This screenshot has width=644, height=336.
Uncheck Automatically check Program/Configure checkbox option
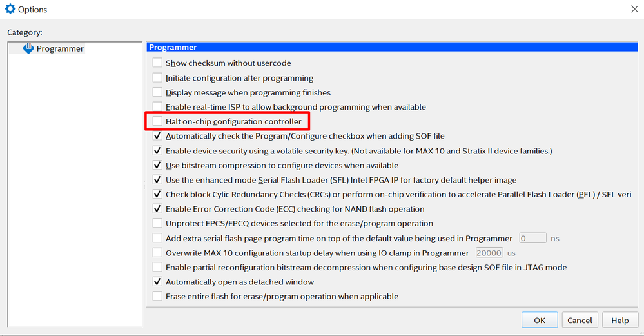click(x=157, y=136)
